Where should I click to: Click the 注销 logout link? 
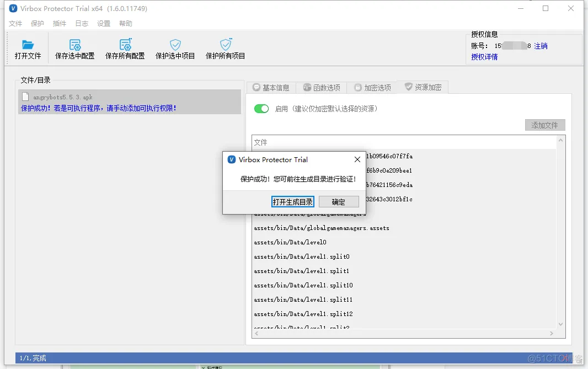pyautogui.click(x=541, y=46)
